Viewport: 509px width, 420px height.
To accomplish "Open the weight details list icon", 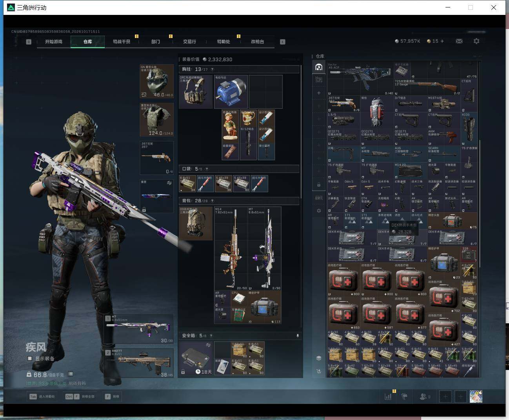I will [71, 374].
